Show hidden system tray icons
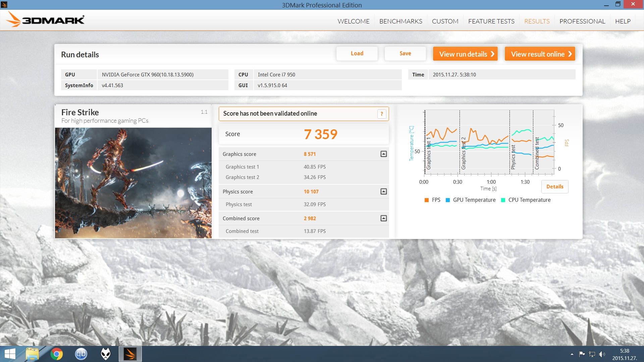 pyautogui.click(x=572, y=354)
